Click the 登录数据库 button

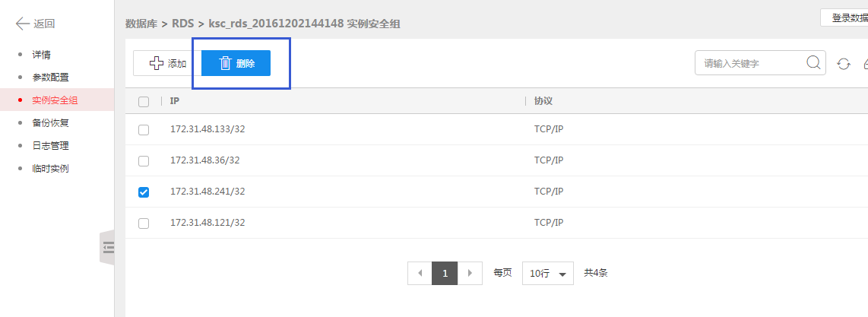(844, 18)
